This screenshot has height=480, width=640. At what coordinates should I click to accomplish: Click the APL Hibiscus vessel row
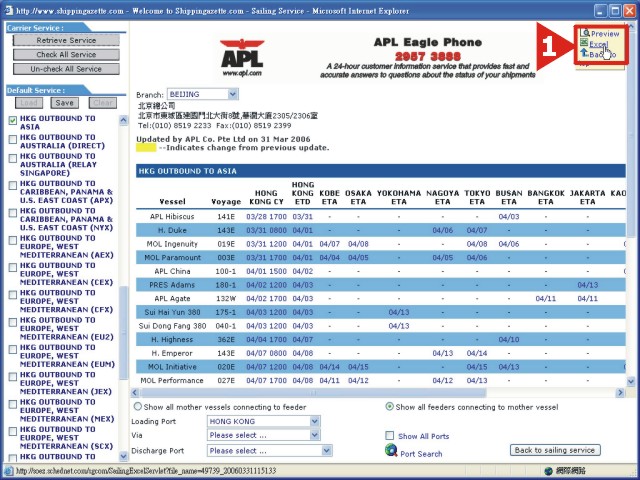[x=380, y=217]
